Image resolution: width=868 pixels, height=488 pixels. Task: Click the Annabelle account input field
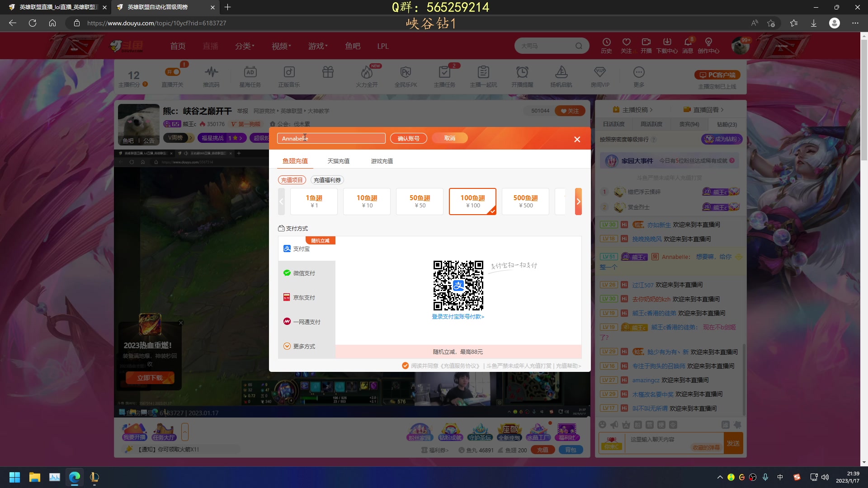click(331, 138)
